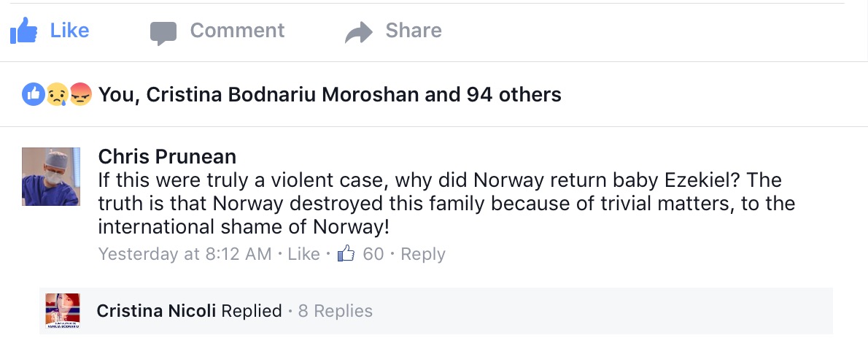Click the Share arrow icon
Screen dimensions: 868x346
358,32
